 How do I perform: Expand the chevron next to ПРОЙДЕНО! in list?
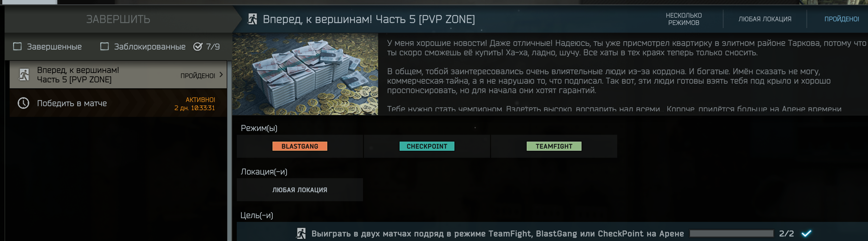pos(221,75)
